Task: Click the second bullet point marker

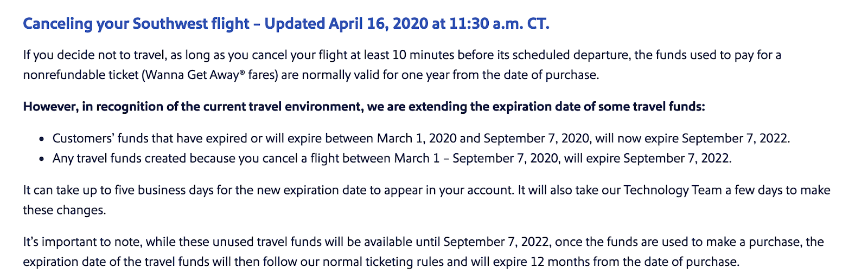Action: [41, 159]
